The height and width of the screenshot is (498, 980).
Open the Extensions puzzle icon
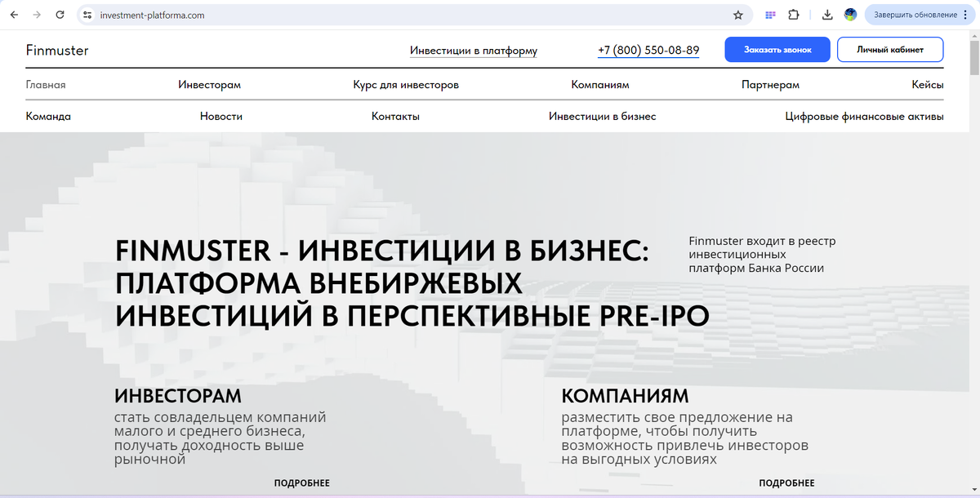(794, 15)
